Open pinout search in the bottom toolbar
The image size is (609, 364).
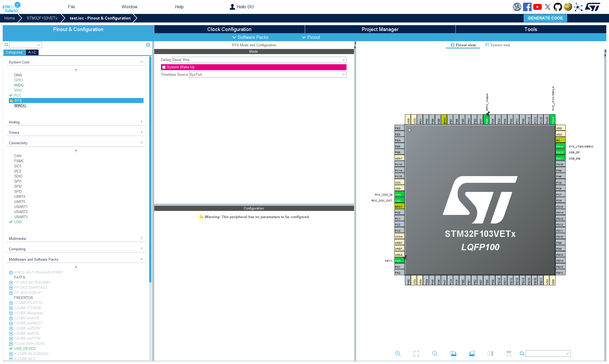522,353
